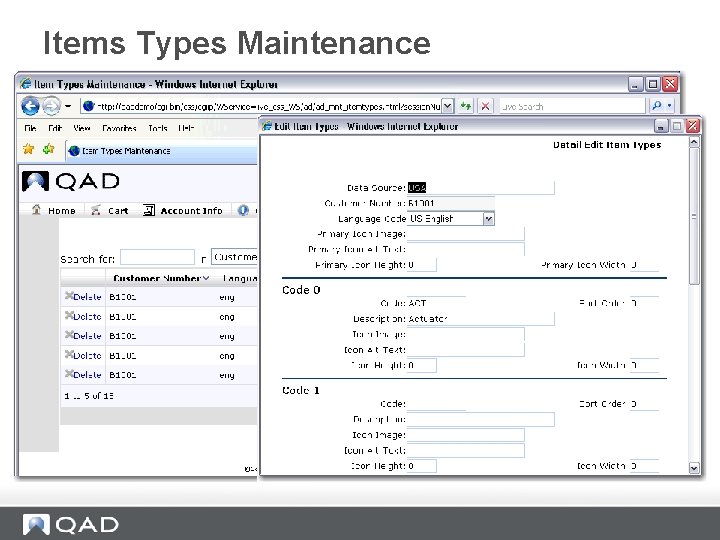Click the third row's delete X icon
720x540 pixels.
coord(69,334)
